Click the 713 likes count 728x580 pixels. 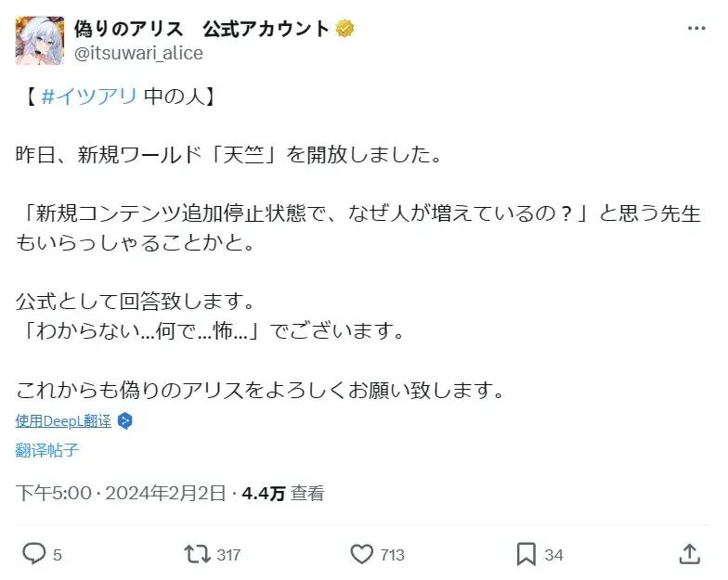click(x=393, y=555)
